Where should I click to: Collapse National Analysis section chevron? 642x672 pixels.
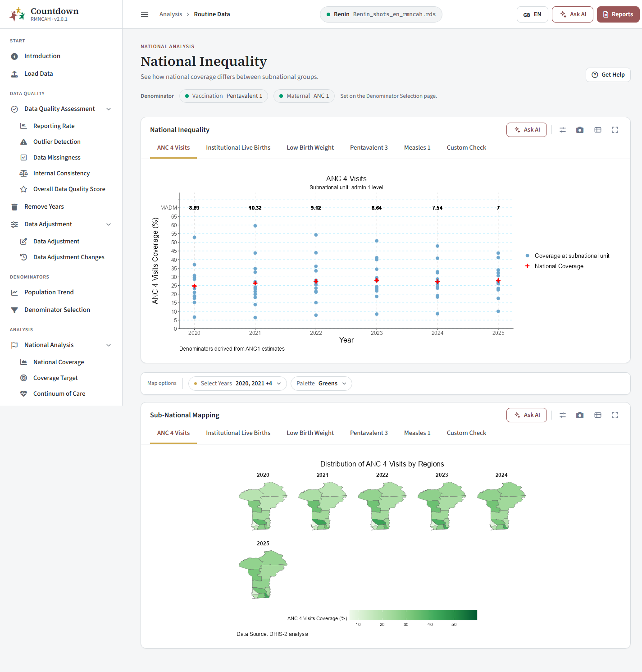coord(109,345)
